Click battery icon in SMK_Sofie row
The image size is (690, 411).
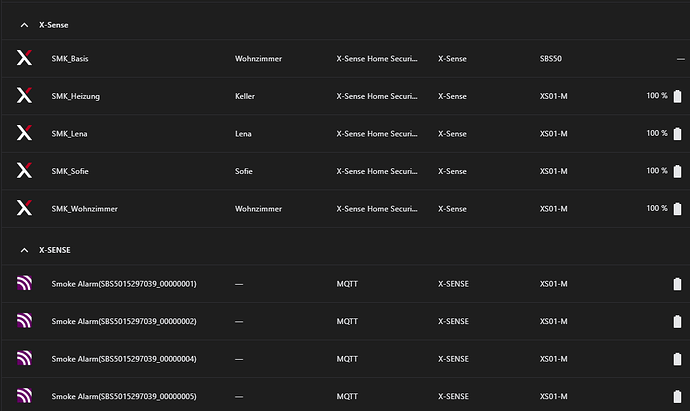(x=677, y=171)
